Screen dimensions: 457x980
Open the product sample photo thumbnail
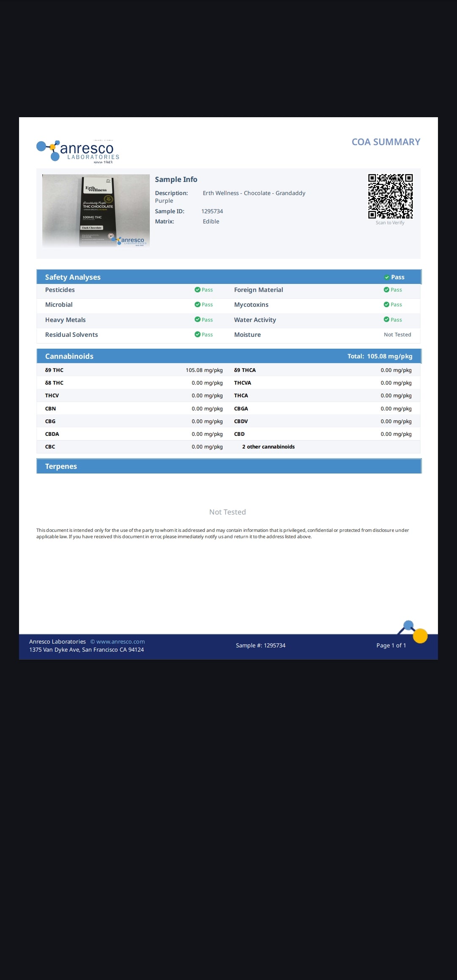[x=96, y=210]
